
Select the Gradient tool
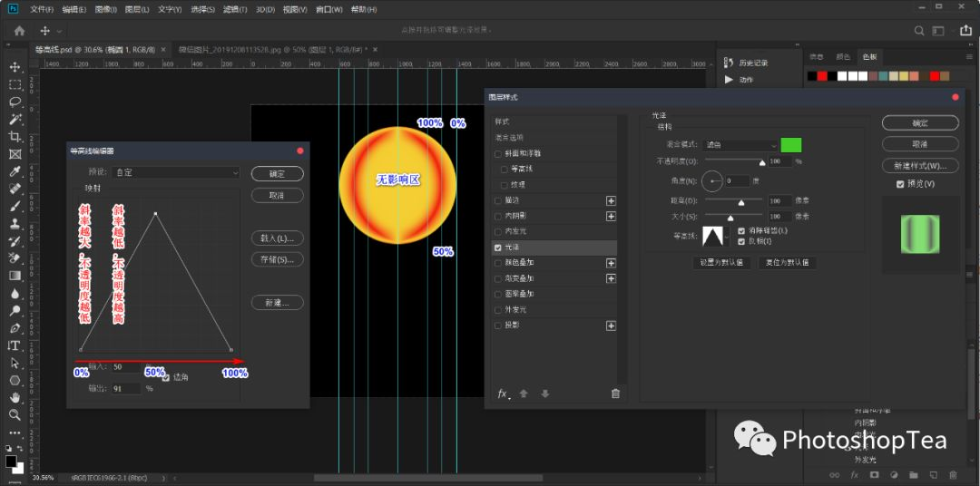tap(15, 275)
